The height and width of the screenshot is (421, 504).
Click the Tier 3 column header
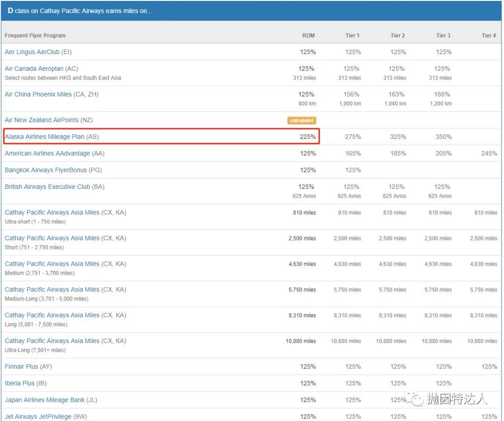tap(443, 35)
